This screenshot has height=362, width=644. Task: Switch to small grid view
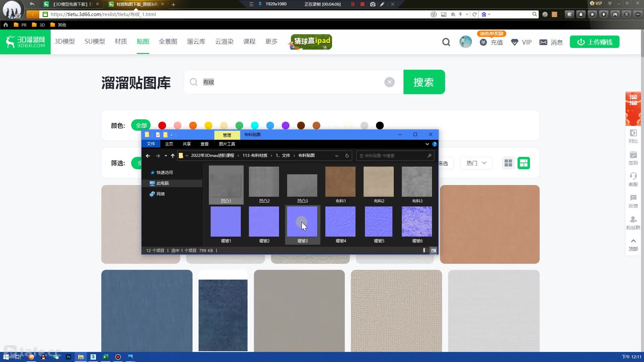pos(508,163)
